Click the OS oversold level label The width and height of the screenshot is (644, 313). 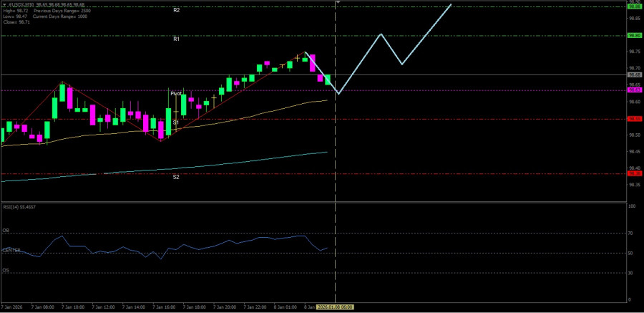(5, 271)
